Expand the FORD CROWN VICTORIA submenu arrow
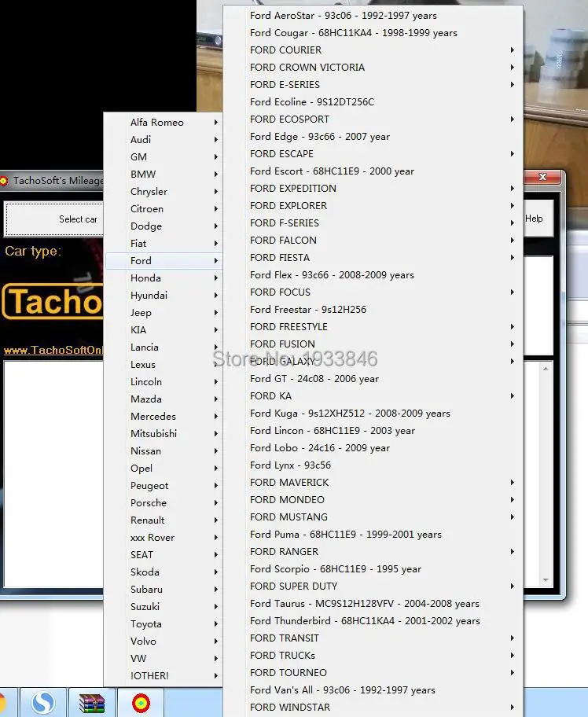 (512, 68)
